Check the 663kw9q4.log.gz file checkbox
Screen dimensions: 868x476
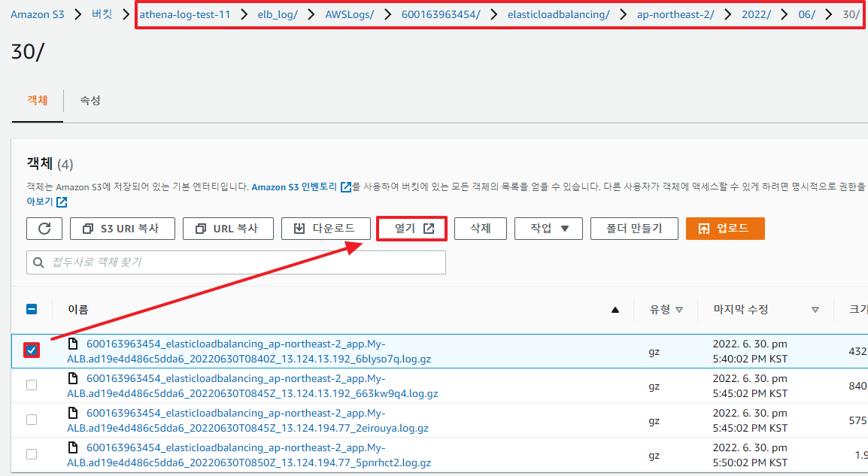click(x=32, y=385)
